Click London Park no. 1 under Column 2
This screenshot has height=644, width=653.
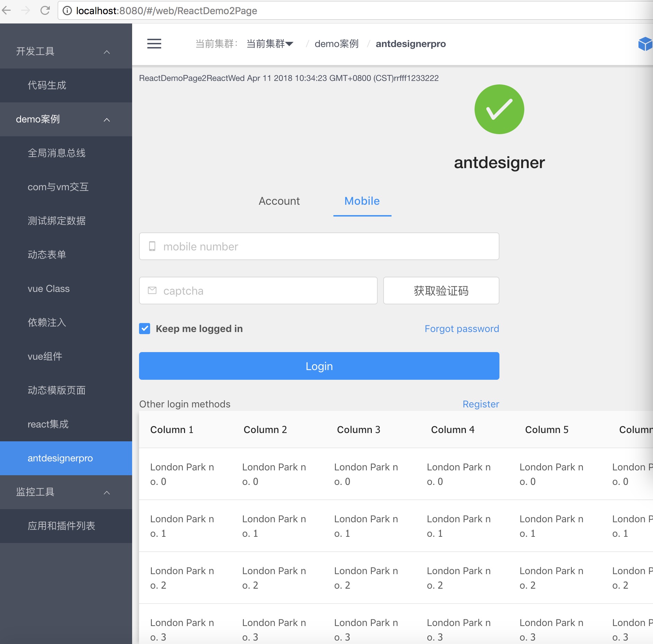274,526
